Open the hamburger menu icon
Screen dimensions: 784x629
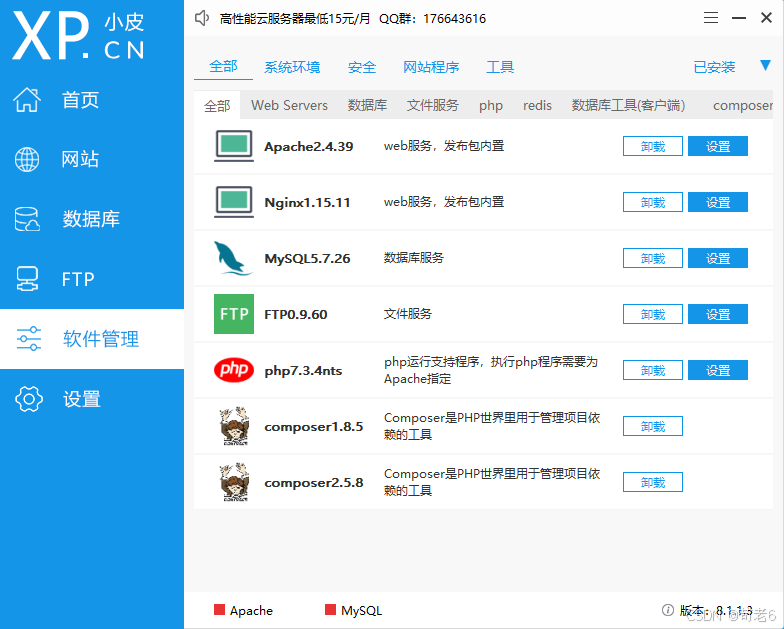[710, 18]
